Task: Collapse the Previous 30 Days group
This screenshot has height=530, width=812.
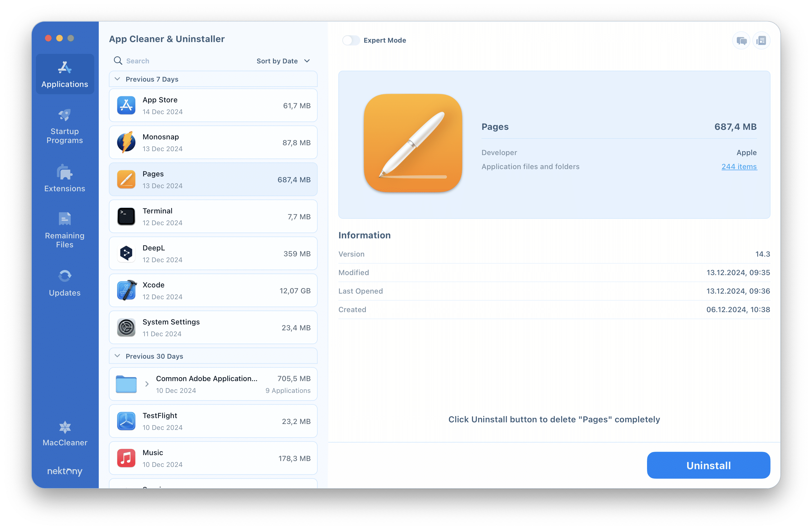Action: point(117,356)
